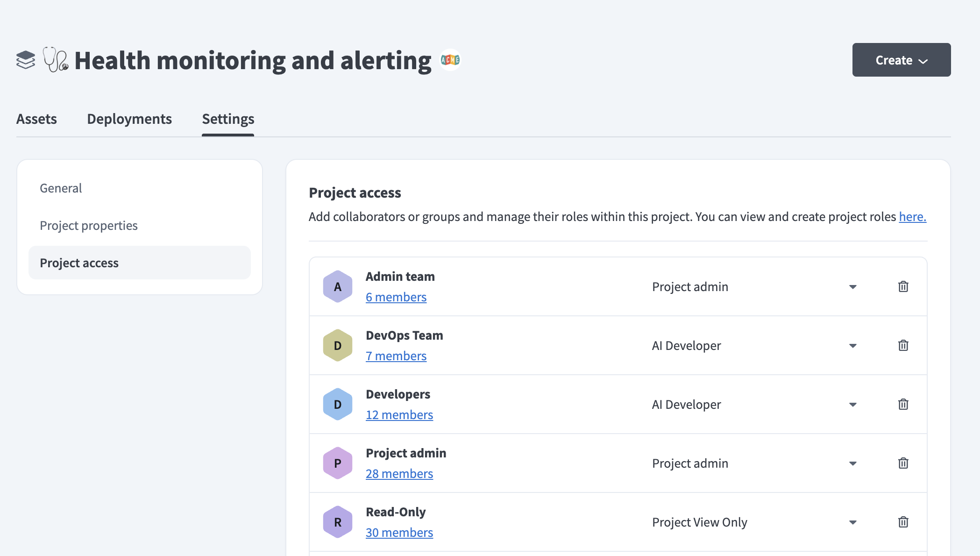Open role dropdown for Admin team
Screen dimensions: 980x556
click(852, 287)
